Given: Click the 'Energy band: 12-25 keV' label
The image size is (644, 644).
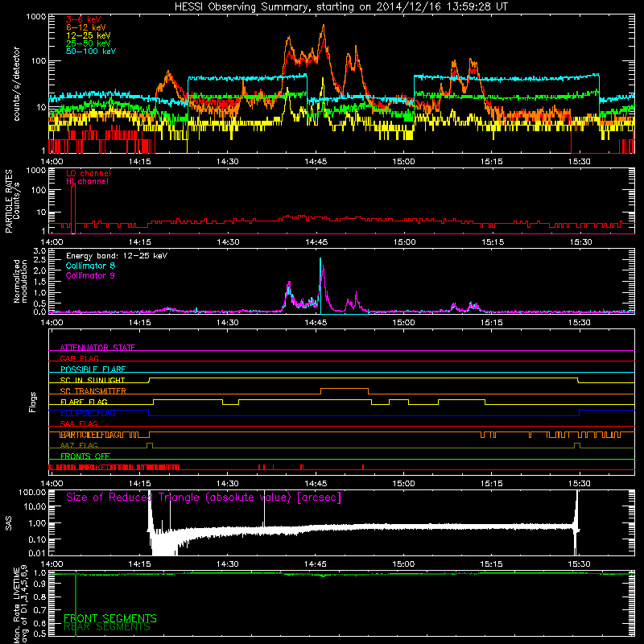Looking at the screenshot, I should 117,256.
